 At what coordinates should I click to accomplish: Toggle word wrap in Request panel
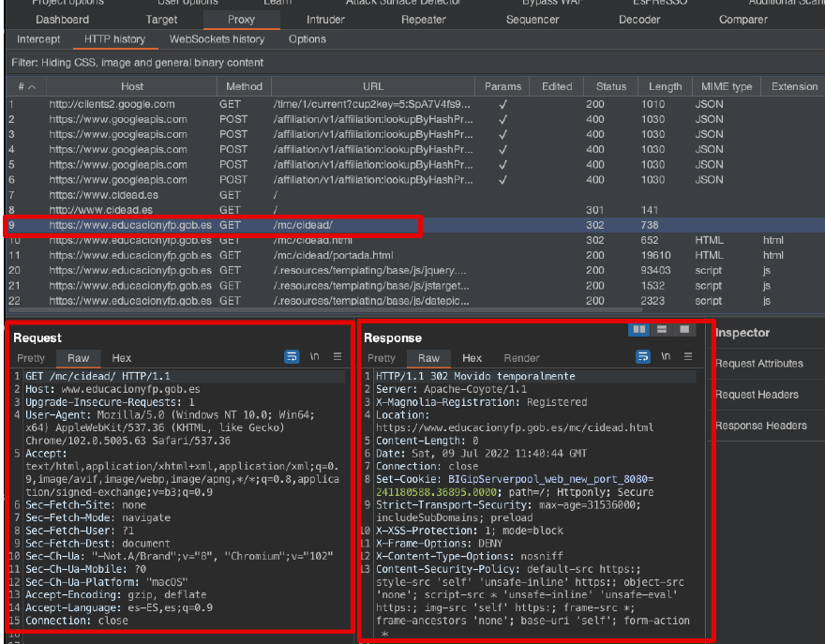[292, 357]
